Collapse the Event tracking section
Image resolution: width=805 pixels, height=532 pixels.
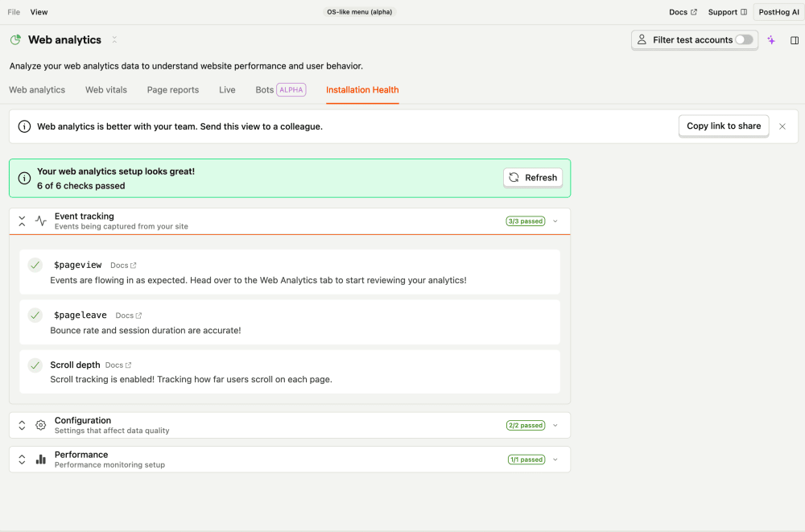pos(22,221)
